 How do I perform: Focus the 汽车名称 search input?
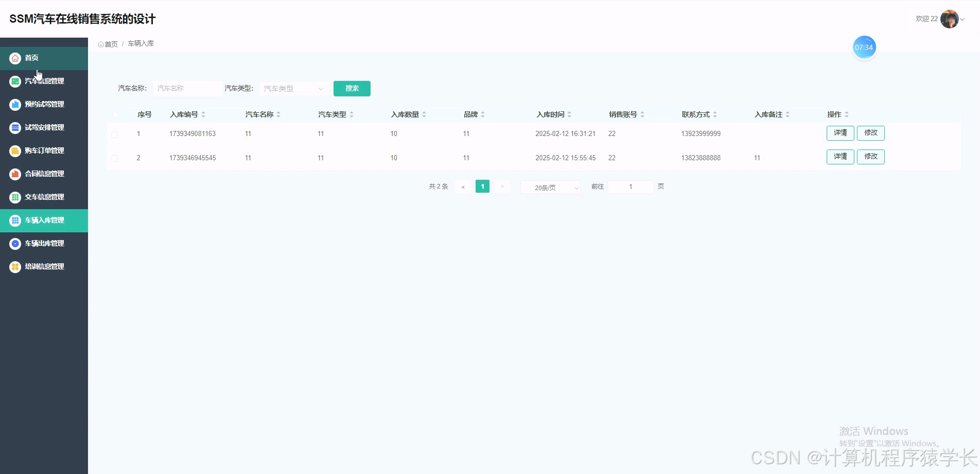point(187,89)
